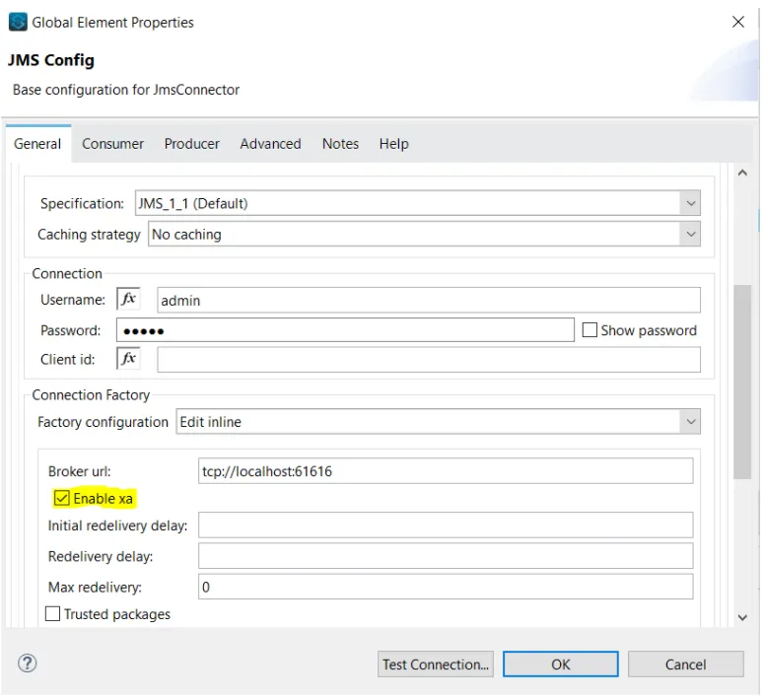Enable the Trusted packages checkbox
The image size is (764, 700).
(x=52, y=613)
